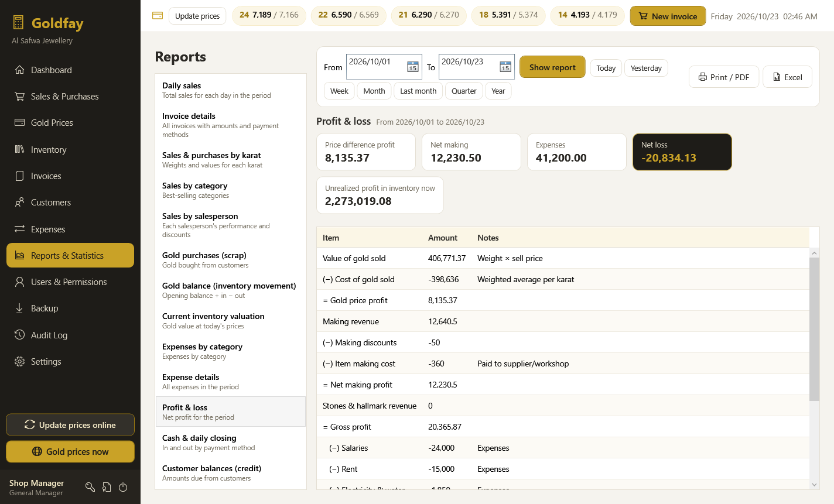Click the Invoices page icon
Viewport: 834px width, 504px height.
click(19, 176)
